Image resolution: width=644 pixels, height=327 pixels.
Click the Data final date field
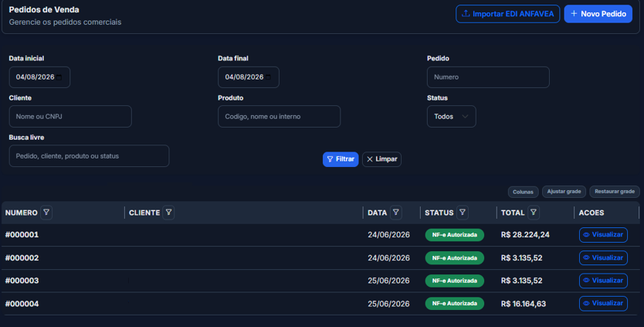point(249,77)
